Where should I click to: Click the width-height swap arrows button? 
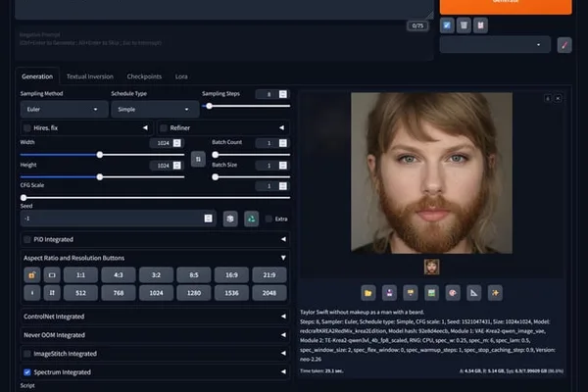tap(198, 159)
